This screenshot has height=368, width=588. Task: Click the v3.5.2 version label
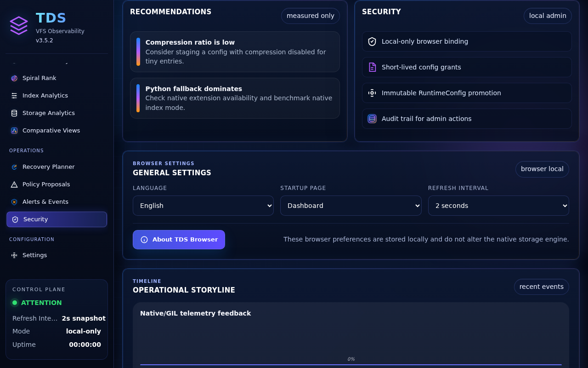45,40
